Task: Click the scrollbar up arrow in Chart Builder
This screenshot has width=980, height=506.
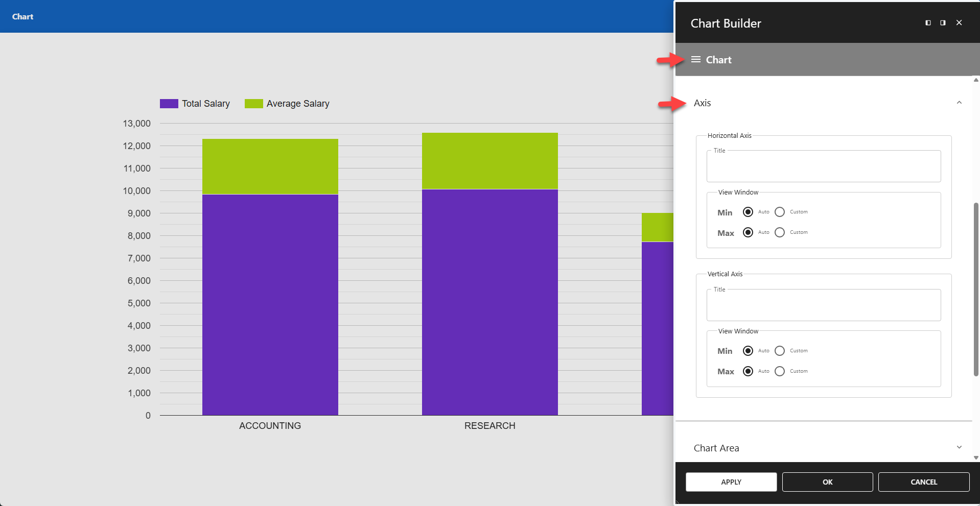Action: [x=975, y=80]
